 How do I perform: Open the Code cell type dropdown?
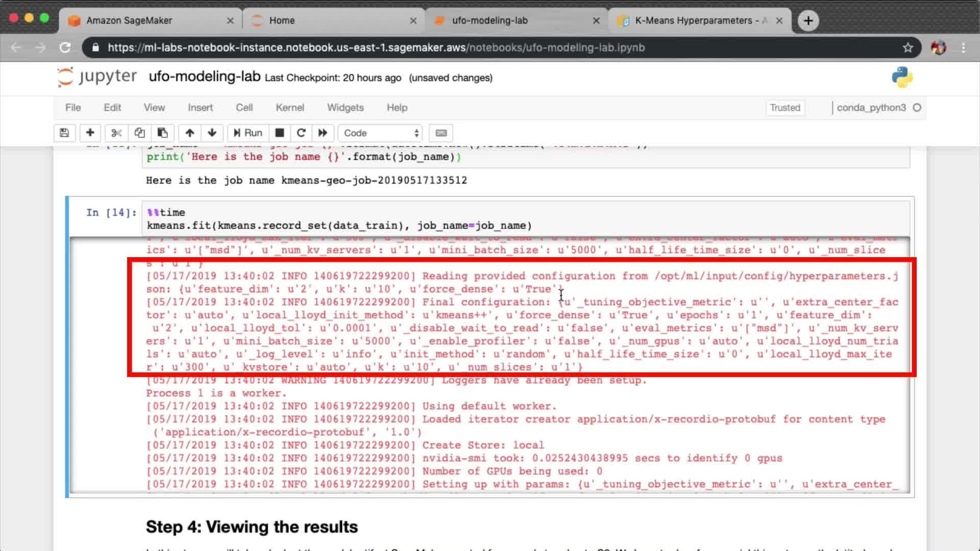pyautogui.click(x=380, y=133)
